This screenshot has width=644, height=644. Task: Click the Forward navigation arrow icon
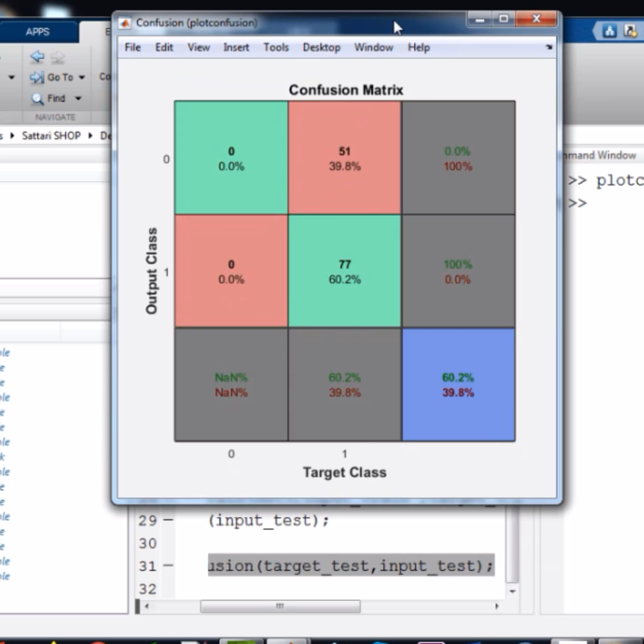pos(58,57)
